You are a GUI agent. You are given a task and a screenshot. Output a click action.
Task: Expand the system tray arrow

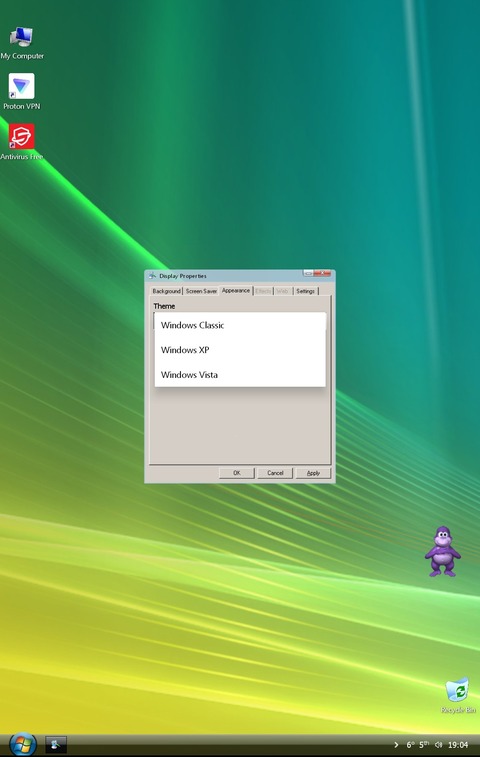click(x=396, y=745)
